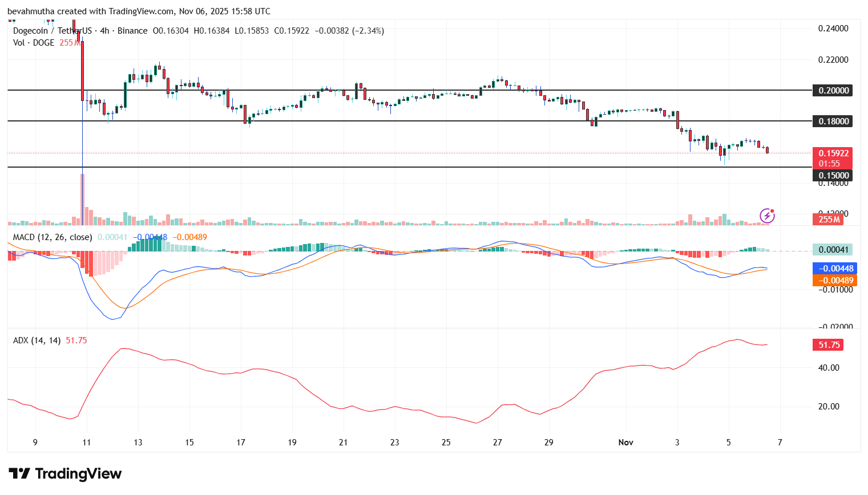Open the TradingView.com link in the attribution text
Viewport: 868px width, 495px height.
tap(140, 11)
